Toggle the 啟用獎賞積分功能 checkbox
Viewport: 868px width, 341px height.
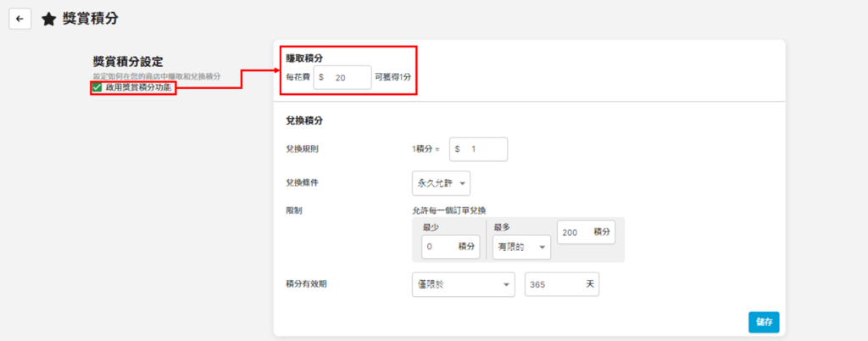tap(97, 87)
